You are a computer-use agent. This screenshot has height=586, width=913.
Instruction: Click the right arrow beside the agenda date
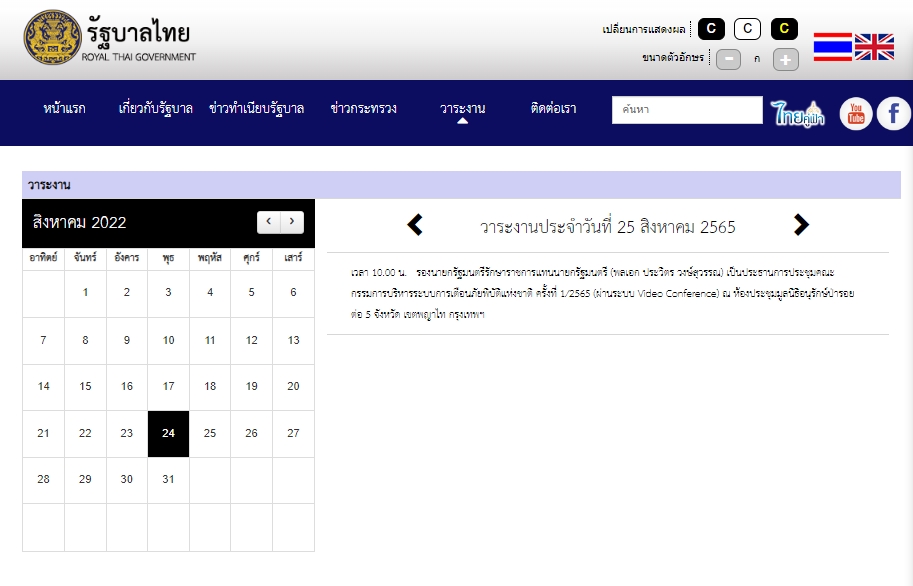click(x=801, y=226)
